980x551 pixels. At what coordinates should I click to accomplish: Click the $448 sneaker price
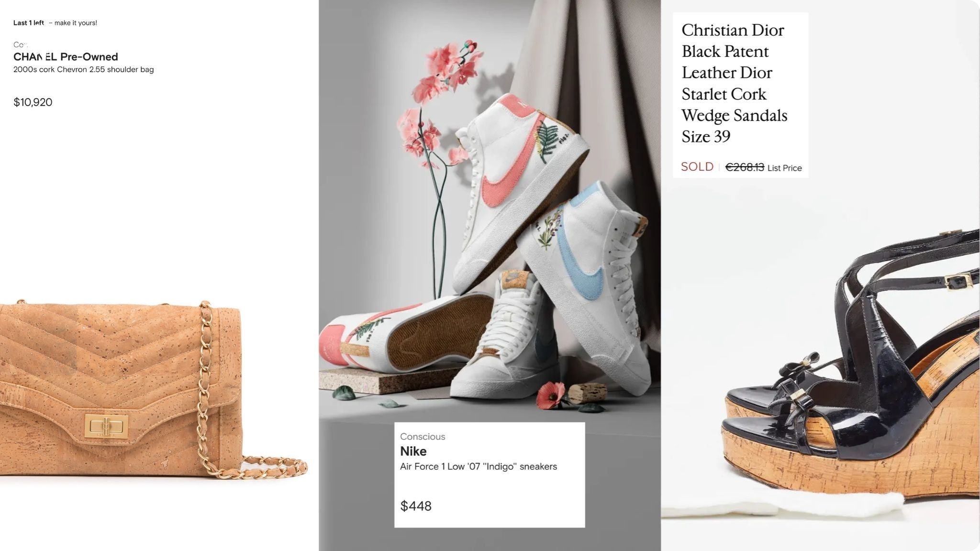pos(416,506)
